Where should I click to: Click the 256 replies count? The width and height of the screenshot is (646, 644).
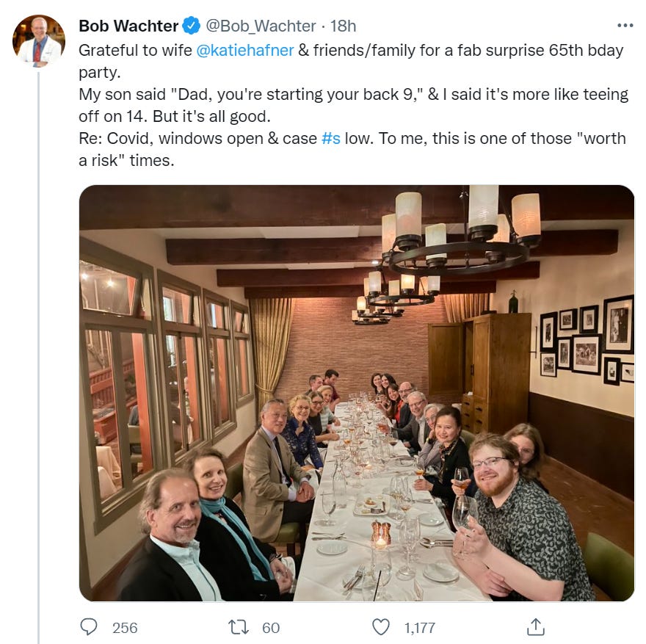tap(125, 628)
